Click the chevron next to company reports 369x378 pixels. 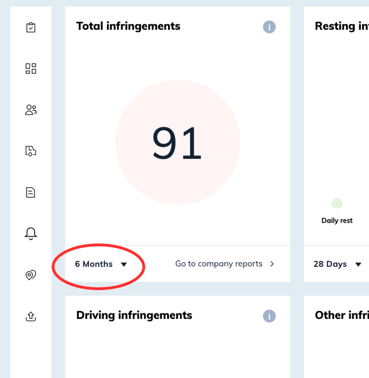click(272, 264)
